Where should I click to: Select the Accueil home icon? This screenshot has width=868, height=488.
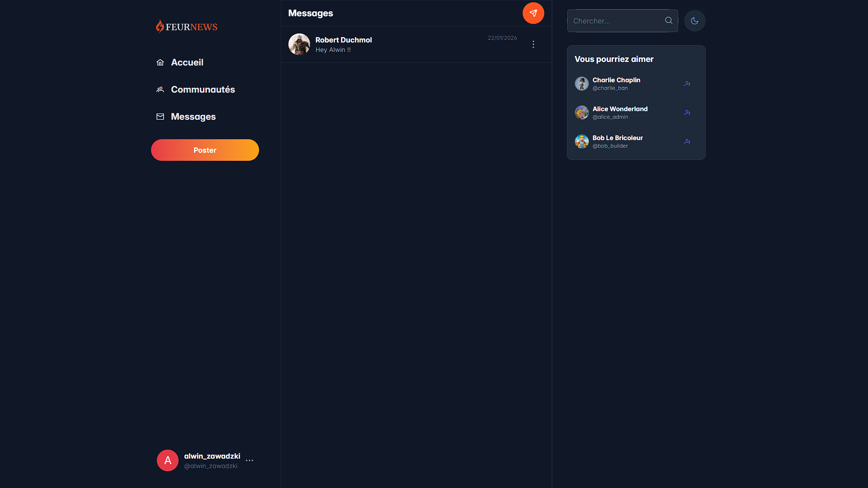[160, 62]
